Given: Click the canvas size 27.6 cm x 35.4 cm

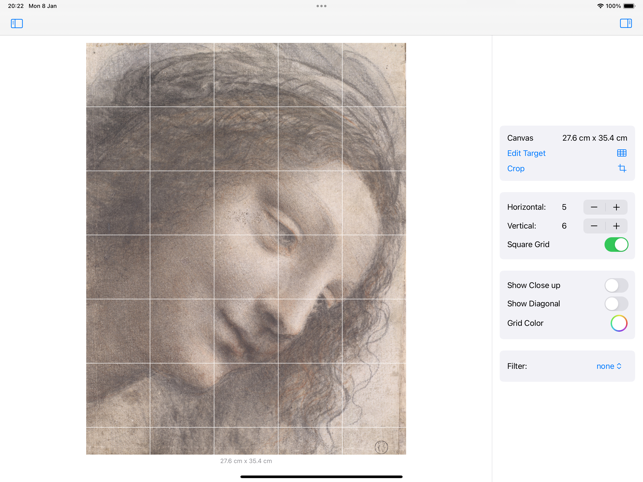Looking at the screenshot, I should [595, 138].
